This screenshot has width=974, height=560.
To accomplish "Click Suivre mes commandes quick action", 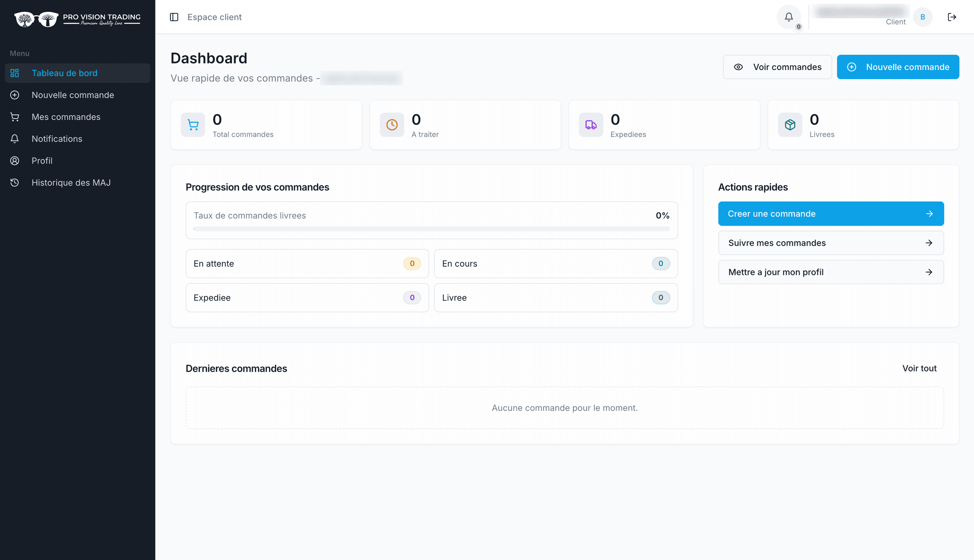I will coord(831,243).
